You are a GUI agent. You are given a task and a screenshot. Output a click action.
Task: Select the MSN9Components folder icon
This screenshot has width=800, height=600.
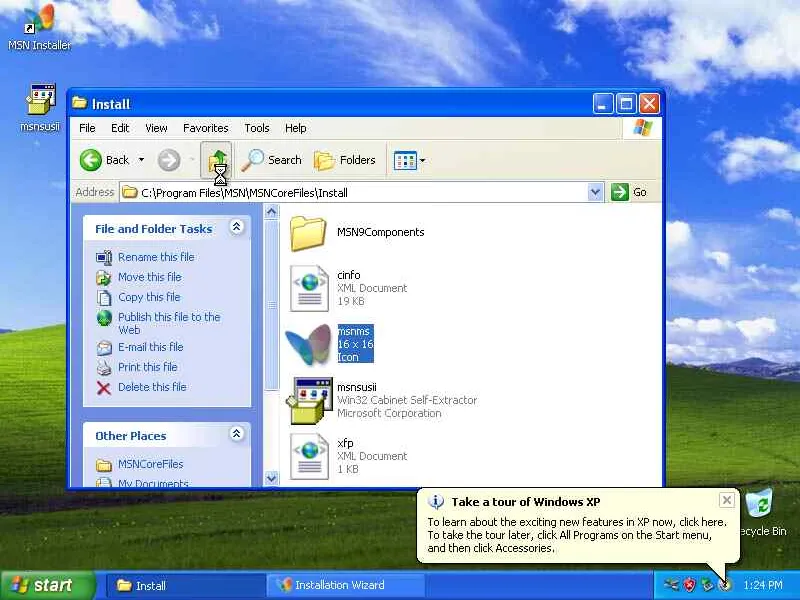(308, 233)
